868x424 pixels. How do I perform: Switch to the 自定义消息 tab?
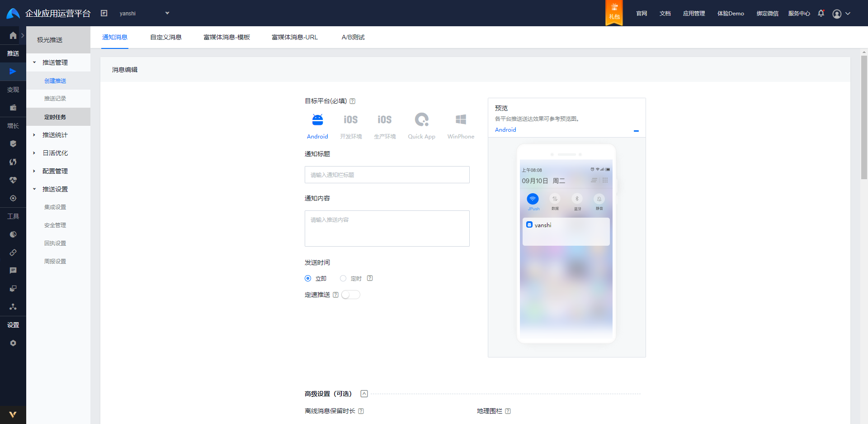click(x=165, y=37)
